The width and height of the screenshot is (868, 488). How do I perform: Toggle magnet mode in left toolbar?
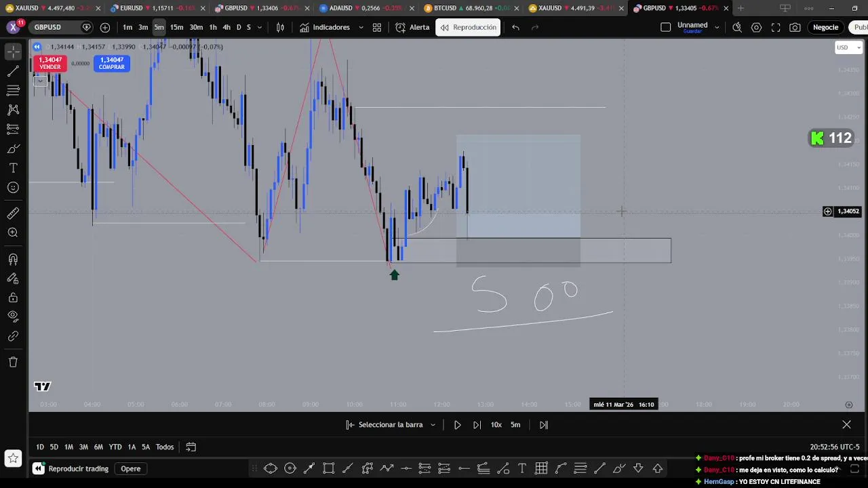[13, 259]
